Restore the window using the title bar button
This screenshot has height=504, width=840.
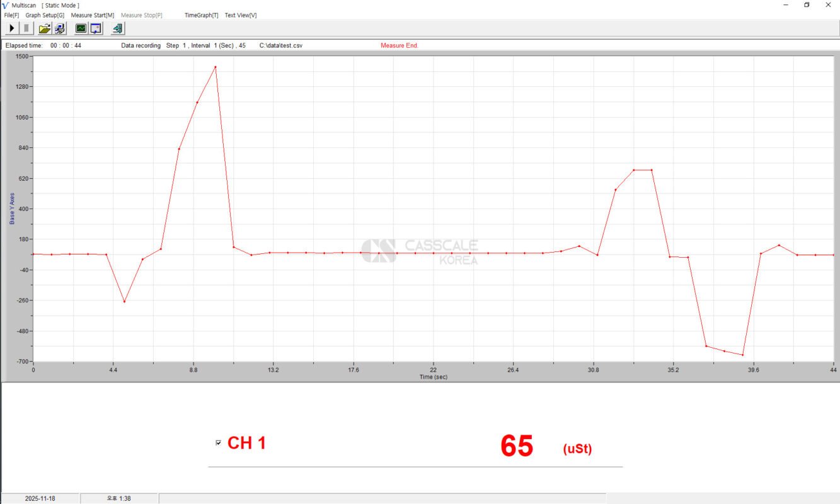(807, 5)
